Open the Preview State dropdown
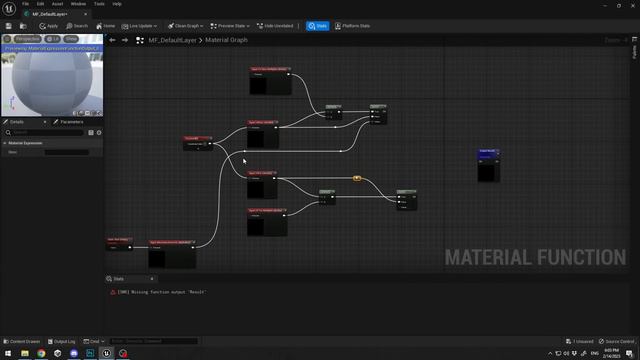640x360 pixels. [x=230, y=26]
